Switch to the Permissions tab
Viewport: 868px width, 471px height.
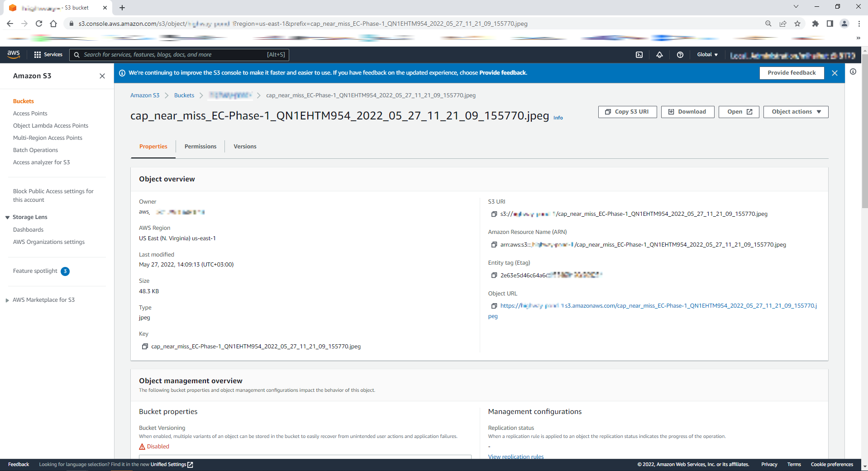[x=200, y=147]
